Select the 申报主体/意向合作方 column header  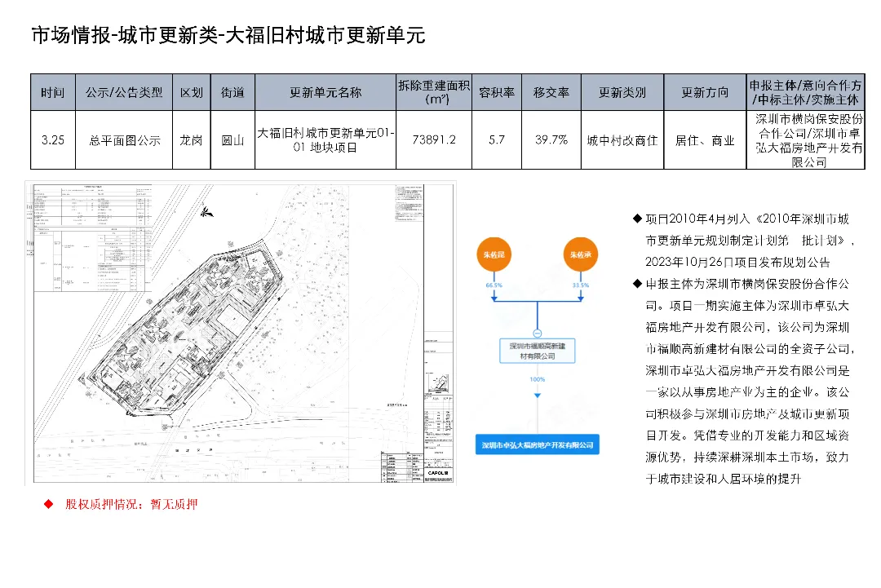pos(805,92)
